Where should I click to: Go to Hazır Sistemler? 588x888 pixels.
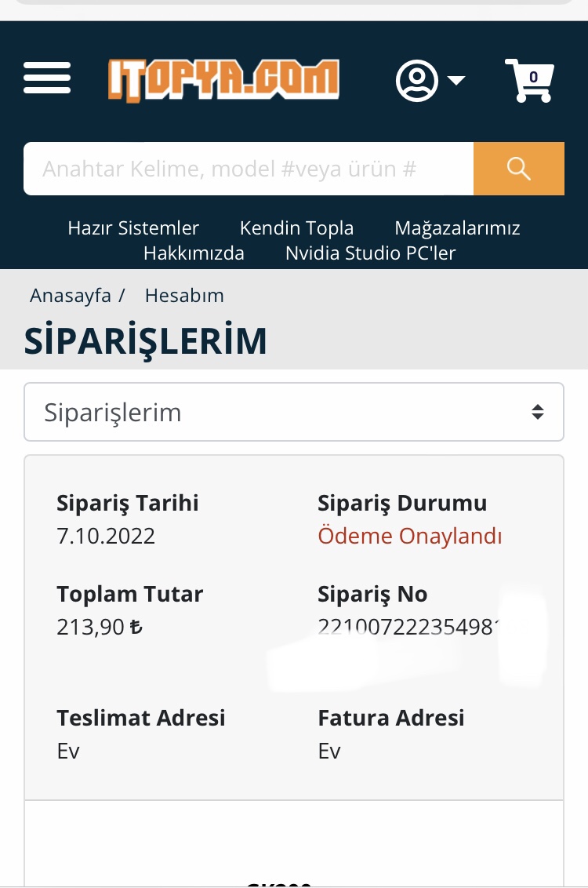pyautogui.click(x=133, y=228)
